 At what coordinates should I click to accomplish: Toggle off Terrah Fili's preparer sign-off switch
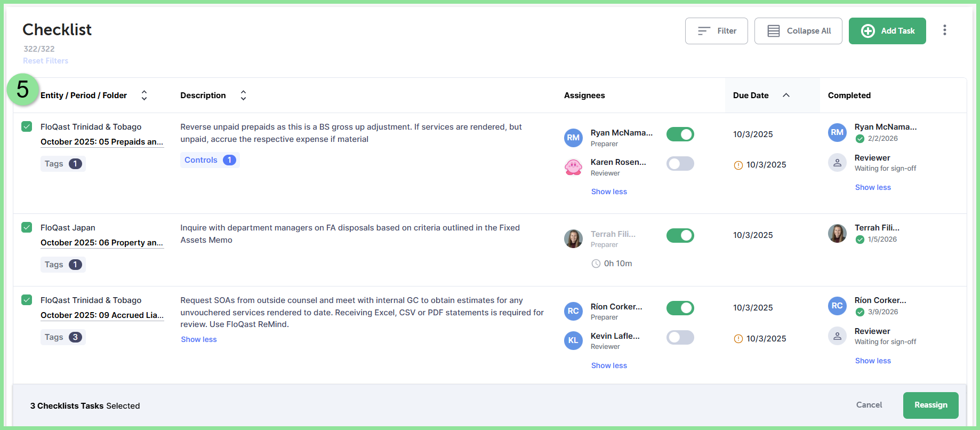[680, 235]
